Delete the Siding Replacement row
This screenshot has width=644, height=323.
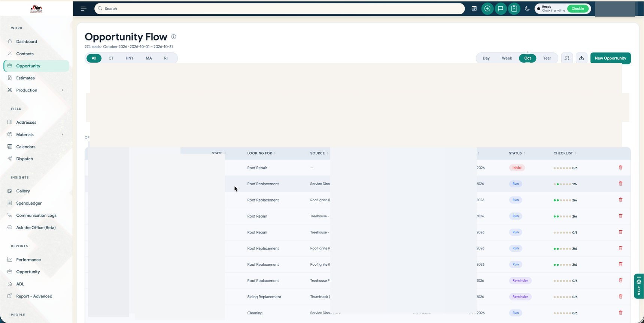pyautogui.click(x=620, y=296)
